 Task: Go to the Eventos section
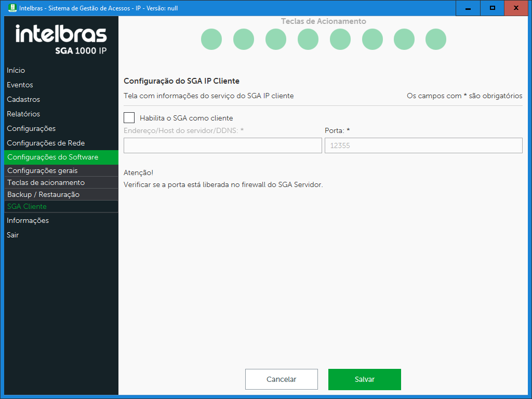(20, 85)
